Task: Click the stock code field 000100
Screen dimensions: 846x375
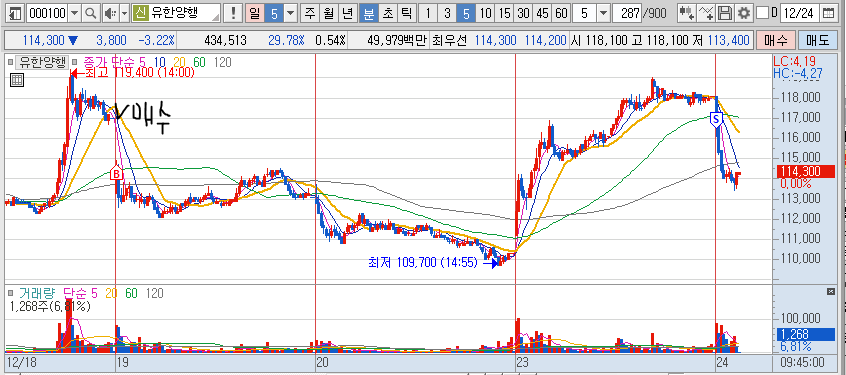Action: 47,13
